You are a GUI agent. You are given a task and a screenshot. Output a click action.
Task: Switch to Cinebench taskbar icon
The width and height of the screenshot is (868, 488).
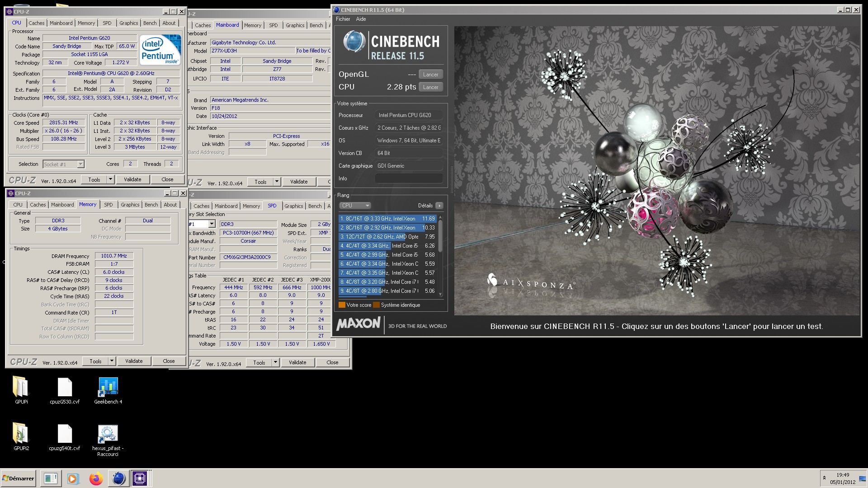pyautogui.click(x=118, y=479)
